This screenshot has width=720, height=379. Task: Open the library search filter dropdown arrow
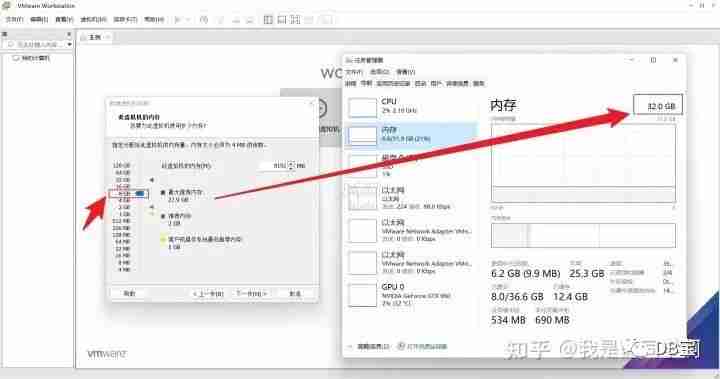click(69, 45)
